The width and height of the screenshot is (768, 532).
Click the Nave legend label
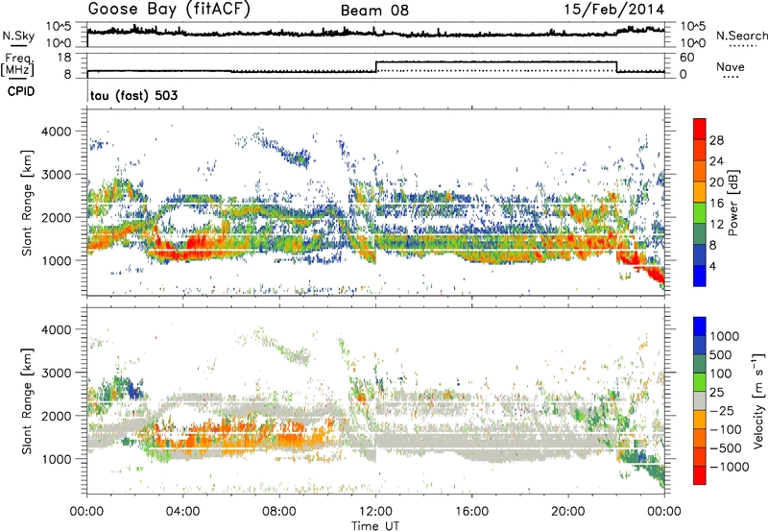coord(730,66)
